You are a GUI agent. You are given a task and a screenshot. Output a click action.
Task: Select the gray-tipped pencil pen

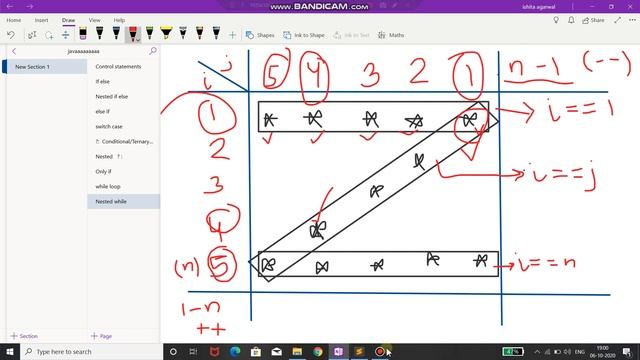(183, 33)
